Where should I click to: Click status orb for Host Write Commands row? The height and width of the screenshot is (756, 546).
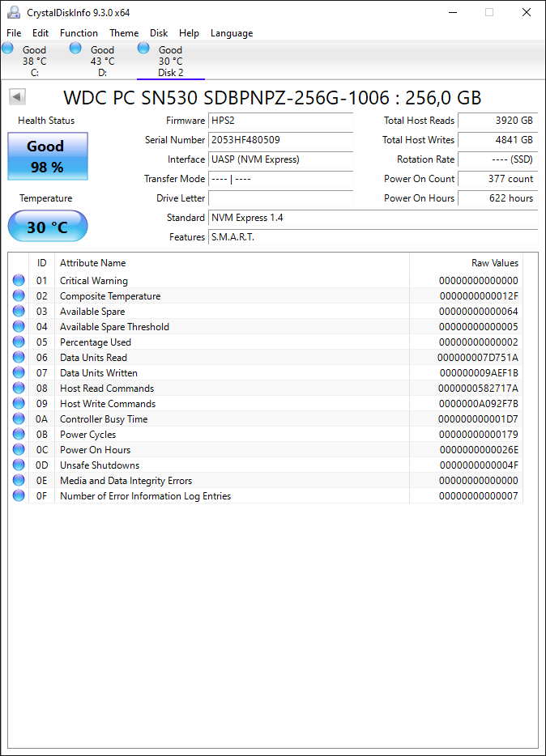point(19,404)
